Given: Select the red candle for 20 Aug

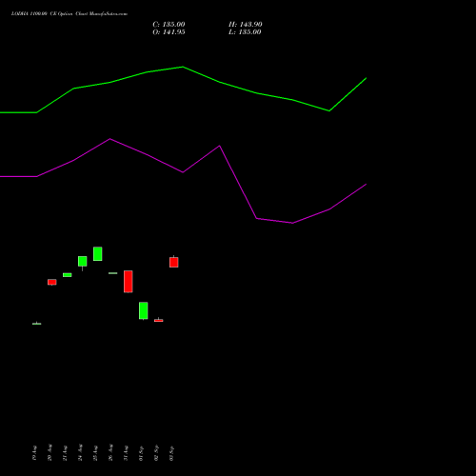Looking at the screenshot, I should 52,282.
